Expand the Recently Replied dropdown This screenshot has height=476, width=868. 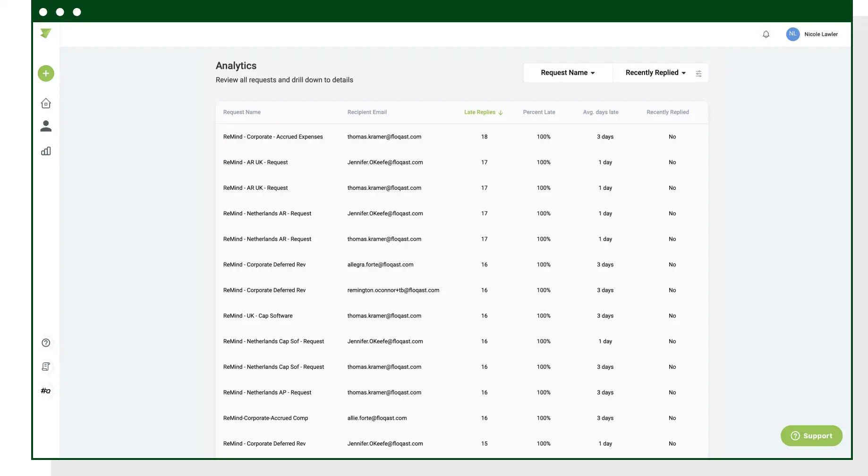(x=655, y=73)
